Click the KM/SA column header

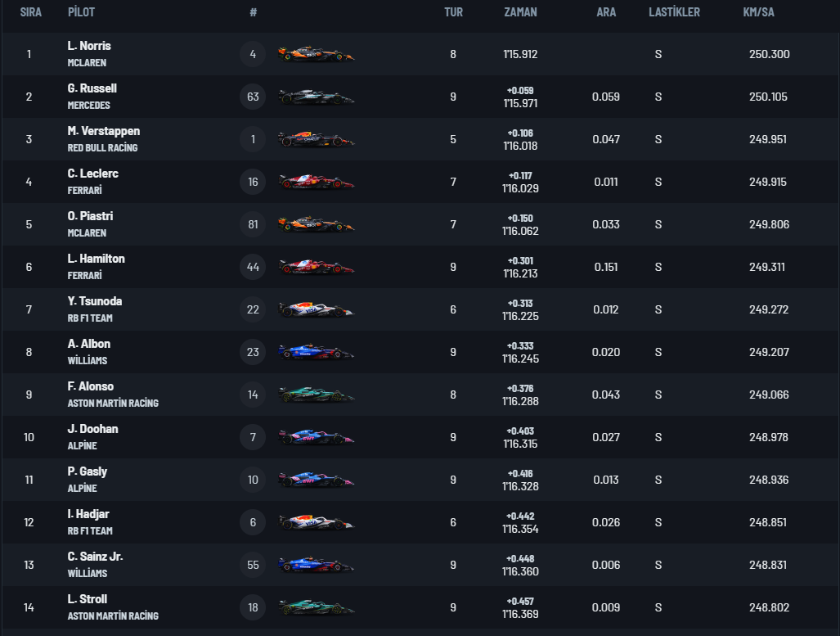pyautogui.click(x=758, y=12)
